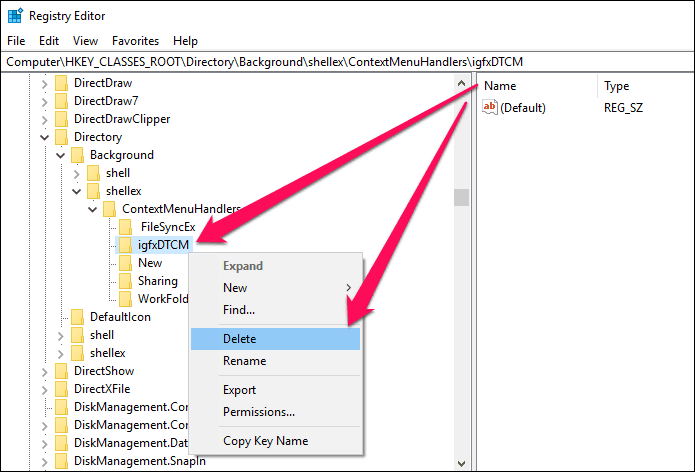Select the DefaultIcon key label
Image resolution: width=695 pixels, height=472 pixels.
[120, 317]
